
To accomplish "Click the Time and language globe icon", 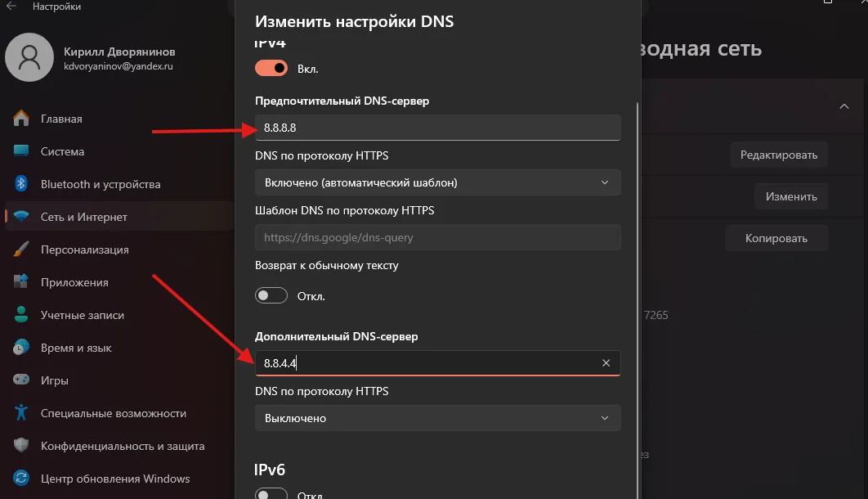I will tap(22, 348).
